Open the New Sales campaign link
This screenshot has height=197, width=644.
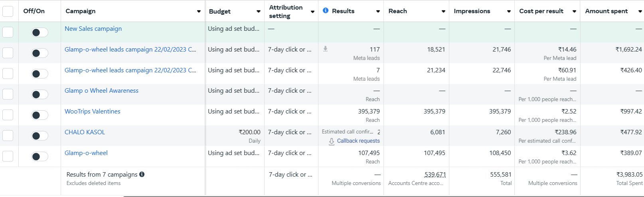(93, 29)
